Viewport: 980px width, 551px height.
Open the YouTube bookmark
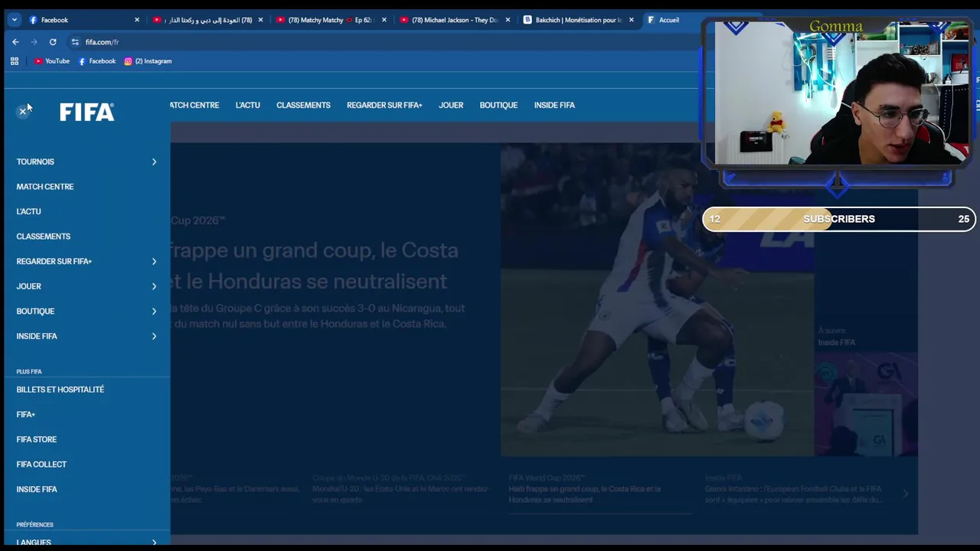(x=52, y=61)
